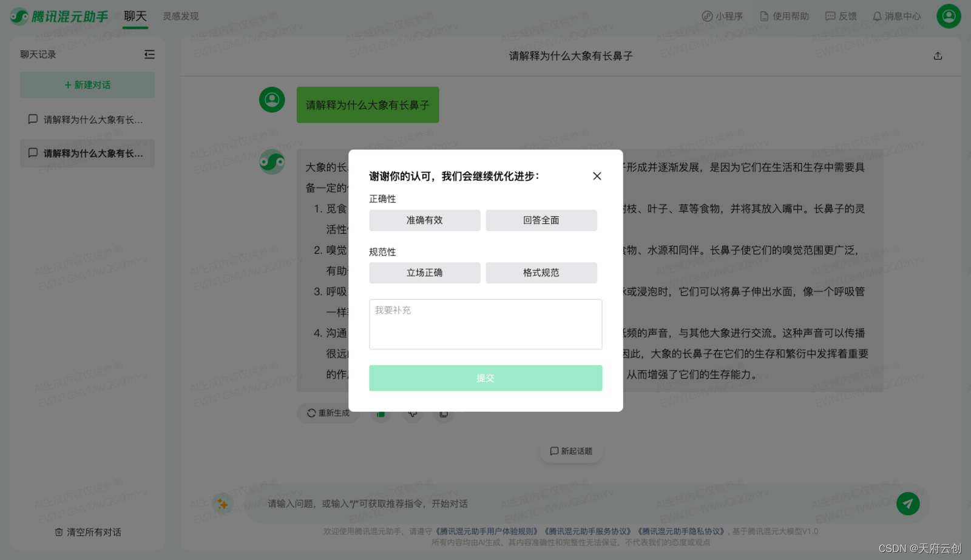Copy the answer with the copy icon

(x=444, y=414)
